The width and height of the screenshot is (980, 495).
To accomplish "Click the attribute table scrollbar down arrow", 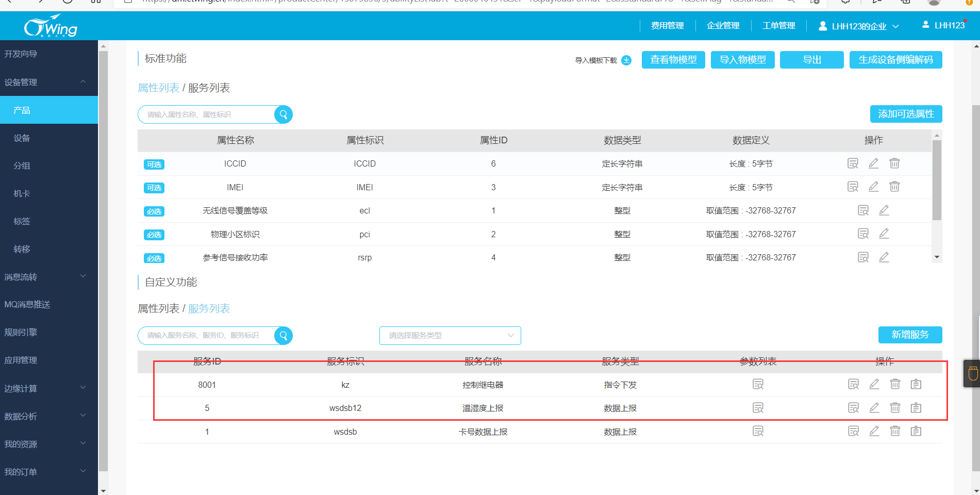I will point(937,257).
